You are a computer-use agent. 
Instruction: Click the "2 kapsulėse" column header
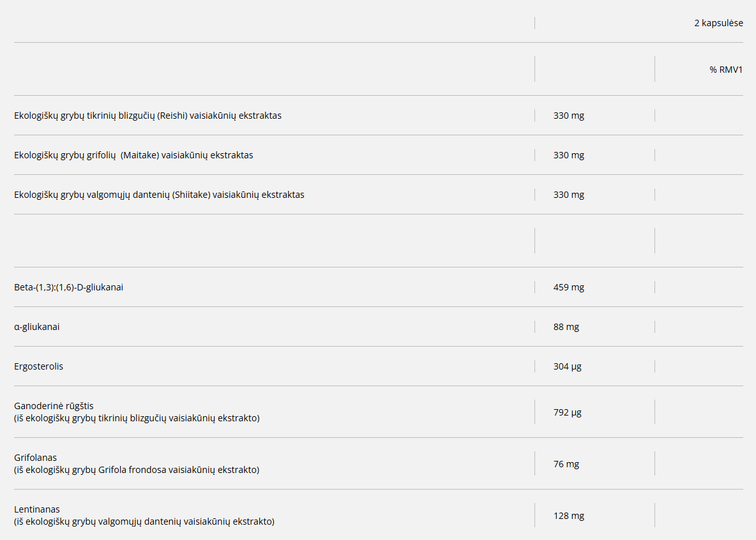pos(718,23)
